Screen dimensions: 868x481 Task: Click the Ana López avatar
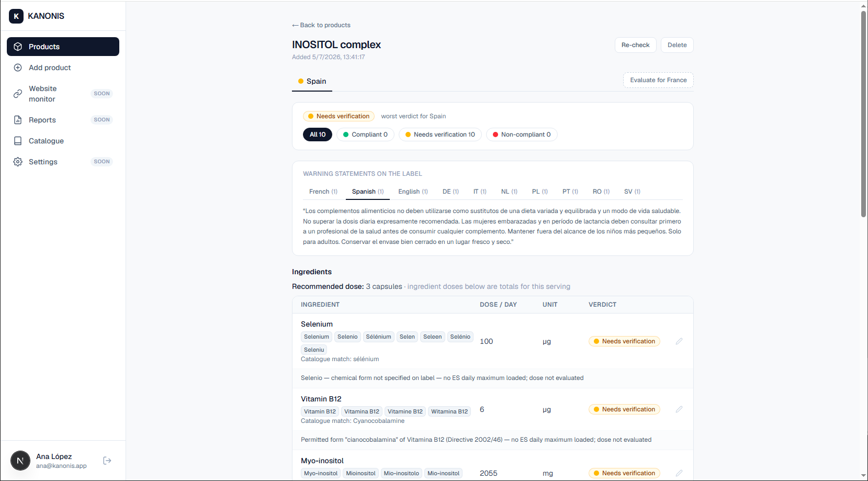pyautogui.click(x=20, y=461)
